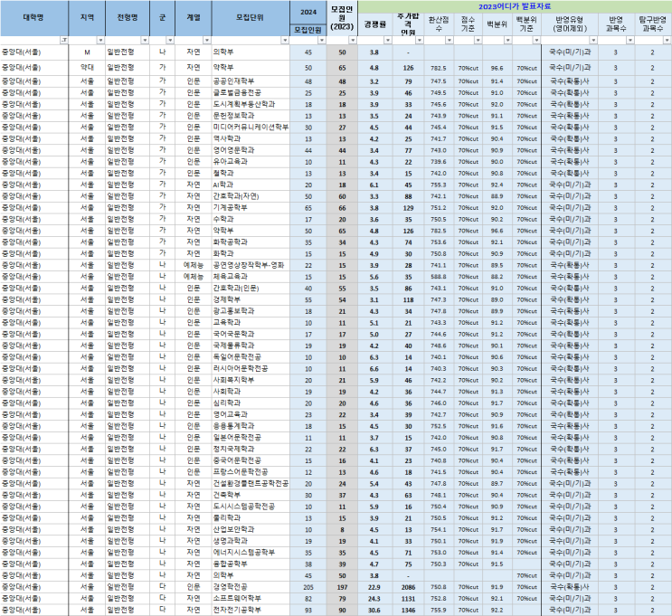Click the 건설환경플랜트공학전공 cell
The height and width of the screenshot is (616, 672).
click(251, 484)
